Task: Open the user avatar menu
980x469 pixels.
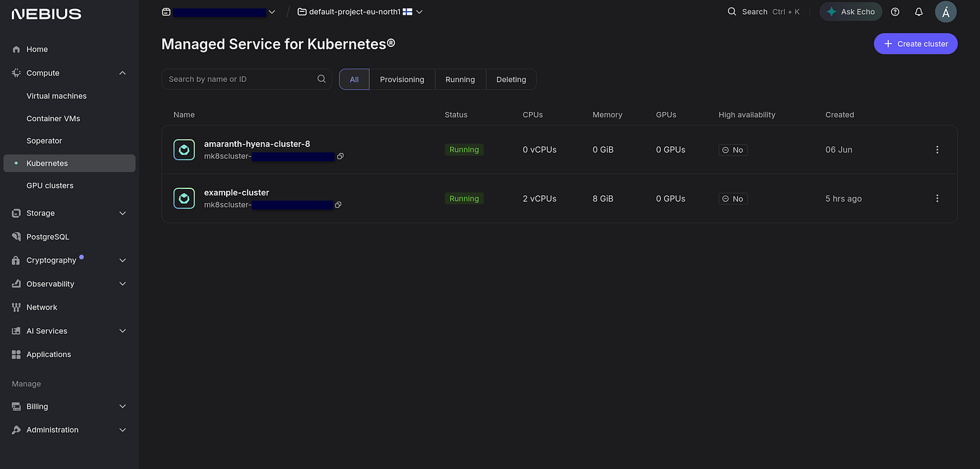Action: (x=946, y=12)
